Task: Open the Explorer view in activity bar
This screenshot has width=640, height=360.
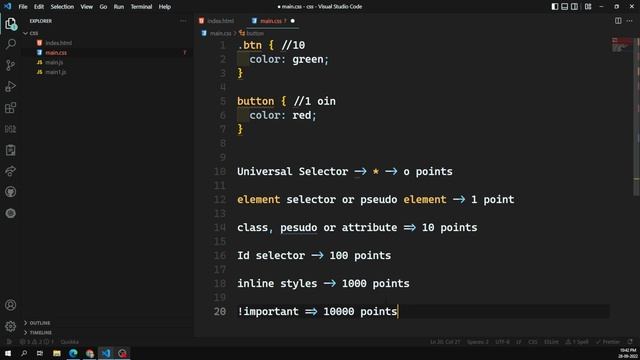Action: 11,24
